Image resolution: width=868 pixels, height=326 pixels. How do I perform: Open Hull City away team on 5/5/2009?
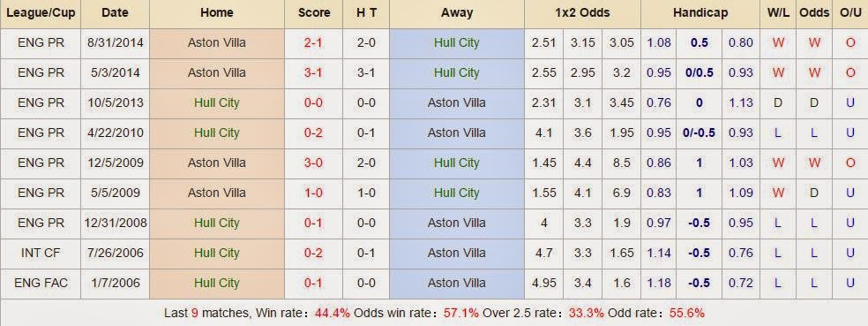[x=457, y=193]
